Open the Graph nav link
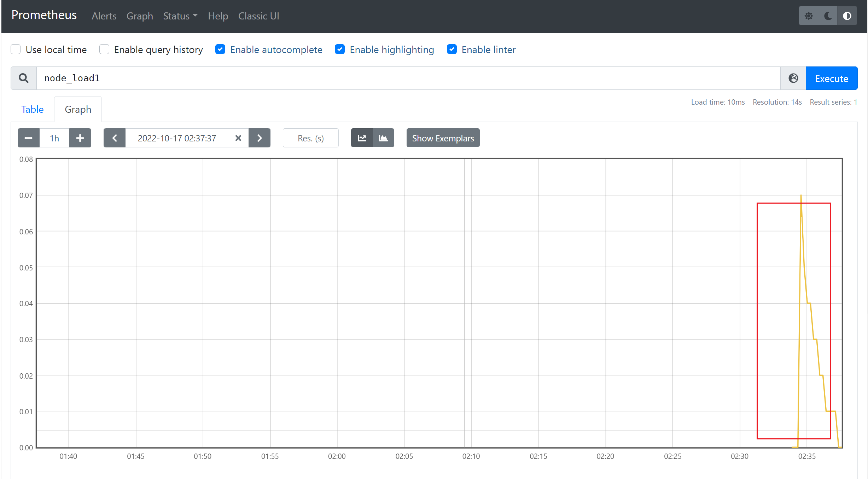 (x=140, y=16)
